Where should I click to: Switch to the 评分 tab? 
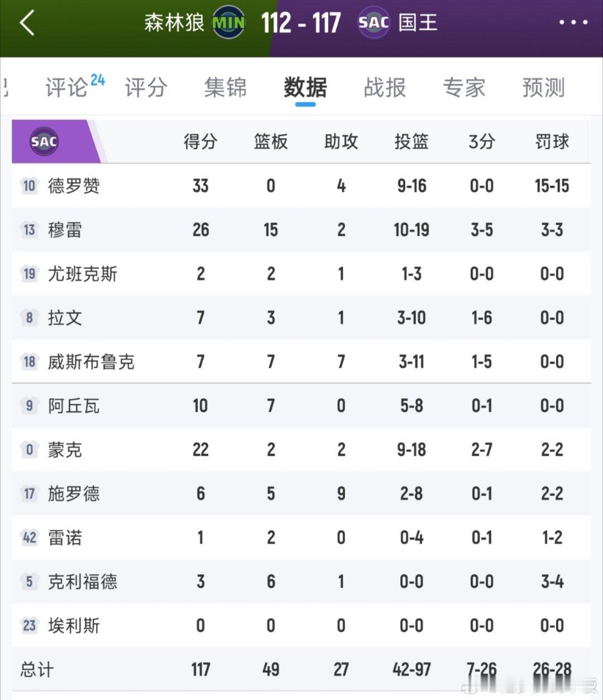coord(146,88)
